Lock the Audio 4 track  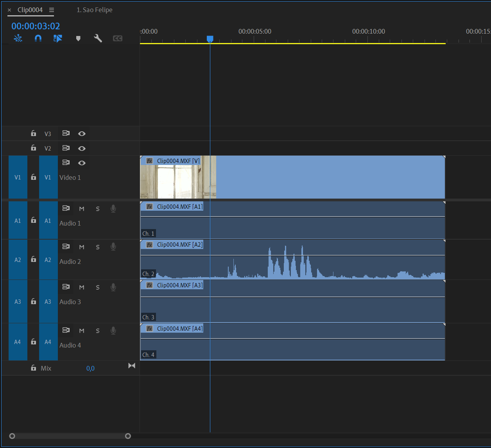click(33, 342)
